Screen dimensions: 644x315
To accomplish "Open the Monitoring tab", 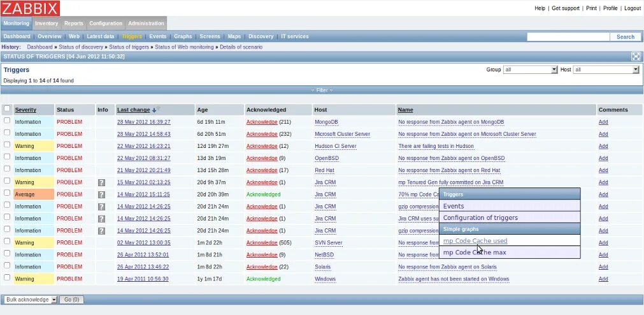I will pos(17,24).
